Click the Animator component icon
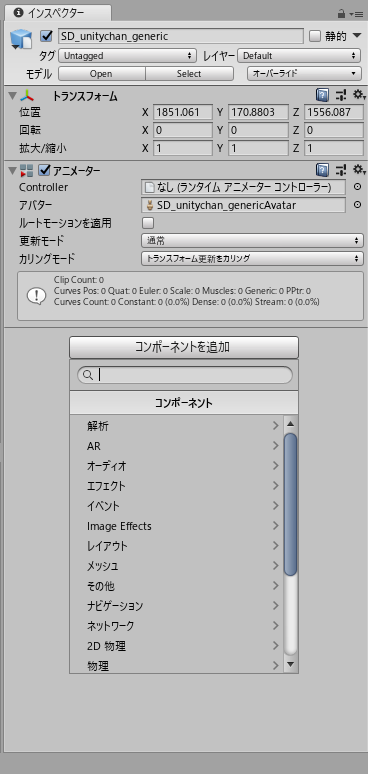The height and width of the screenshot is (774, 368). point(27,171)
